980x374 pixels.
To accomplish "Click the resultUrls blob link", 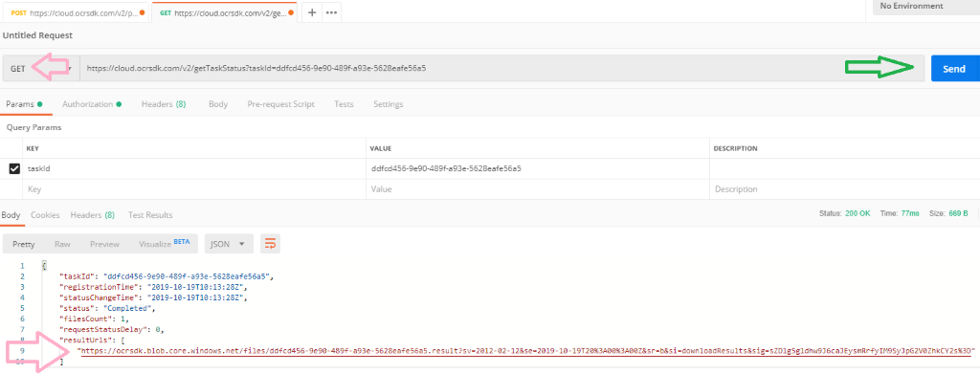I will [526, 351].
